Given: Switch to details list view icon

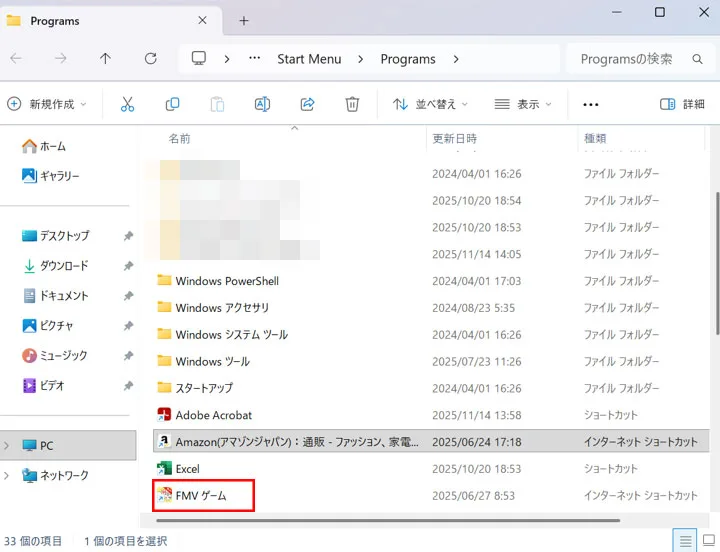Looking at the screenshot, I should [685, 541].
